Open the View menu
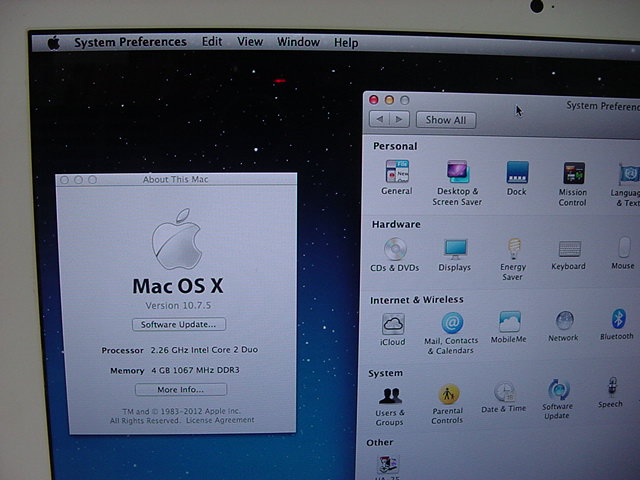The height and width of the screenshot is (480, 640). pos(249,42)
